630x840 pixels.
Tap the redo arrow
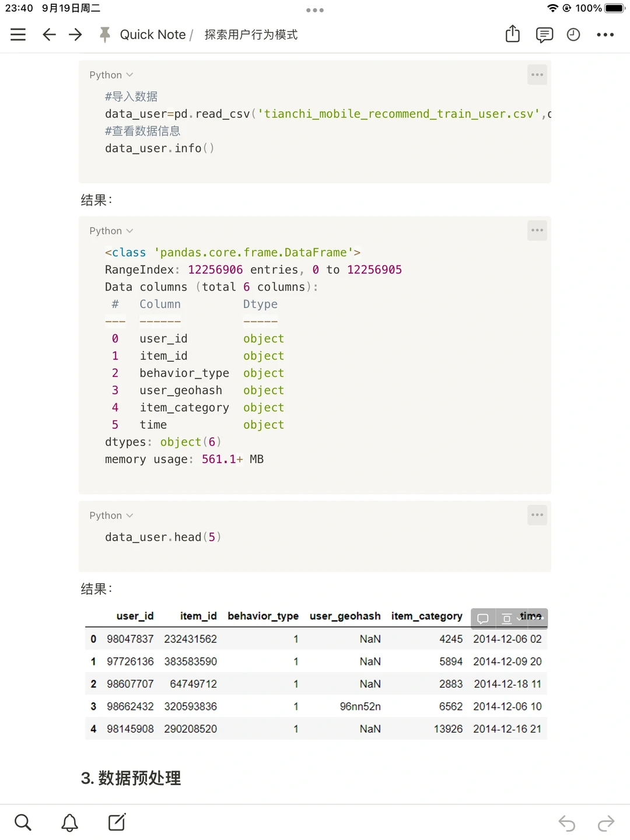tap(606, 823)
